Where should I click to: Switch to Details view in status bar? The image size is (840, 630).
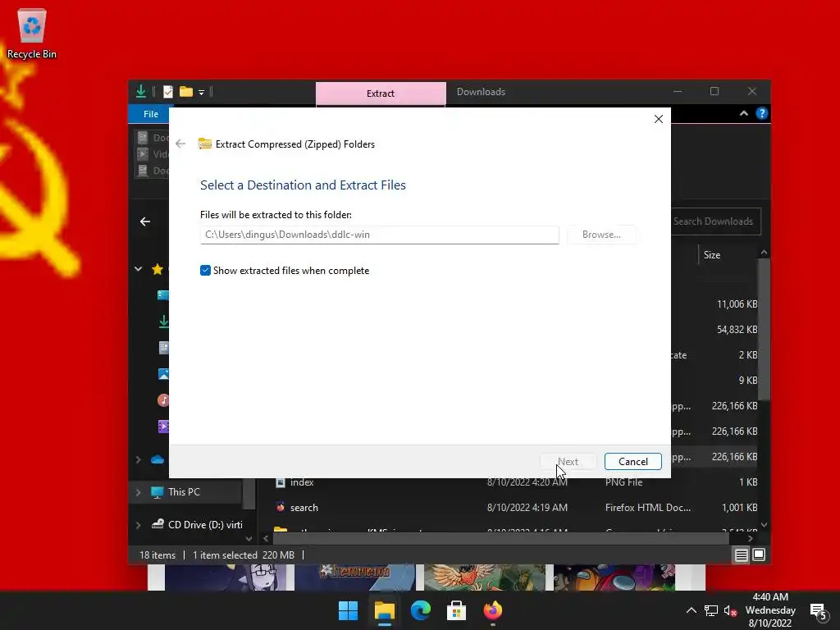(741, 555)
